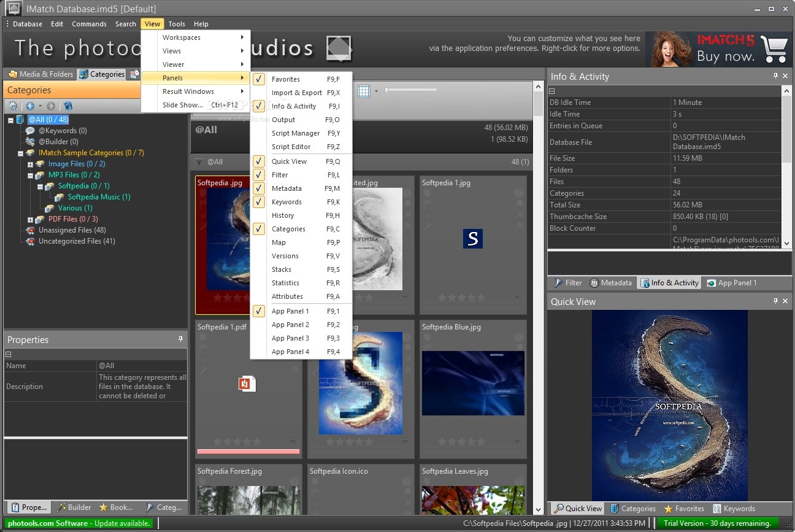This screenshot has width=795, height=532.
Task: Click the grid layout icon in thumbnail toolbar
Action: pyautogui.click(x=364, y=91)
